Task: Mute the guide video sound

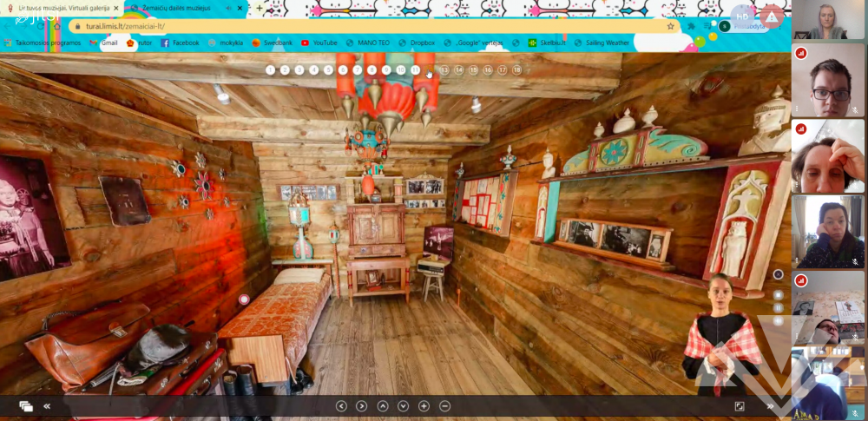Action: click(x=779, y=320)
